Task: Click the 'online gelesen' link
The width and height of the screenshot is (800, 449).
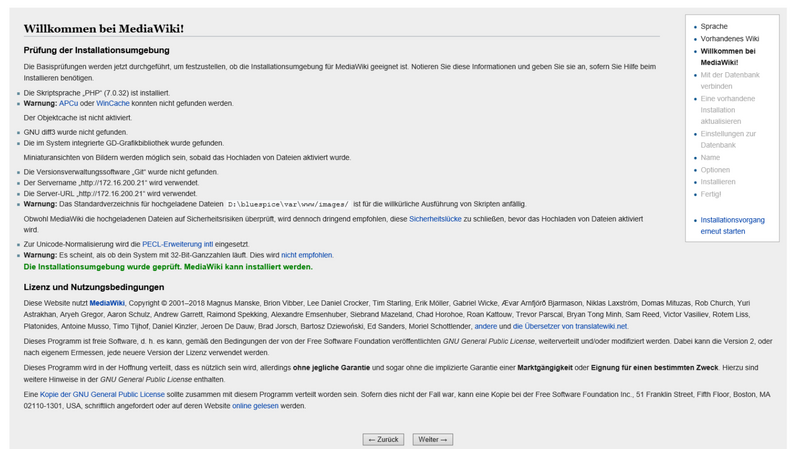Action: click(x=255, y=406)
